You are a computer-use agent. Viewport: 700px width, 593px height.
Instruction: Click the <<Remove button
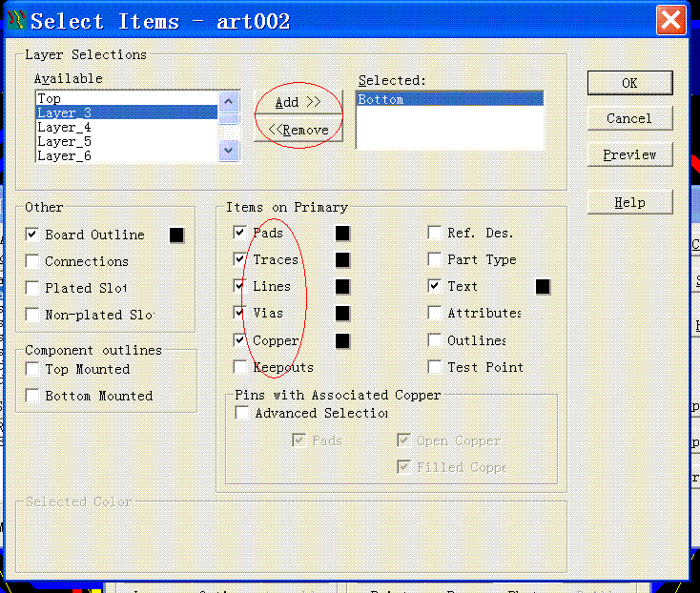(299, 130)
